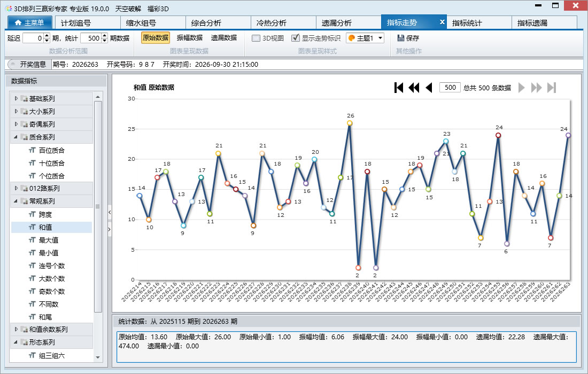Open the 主题1 theme dropdown

click(365, 38)
